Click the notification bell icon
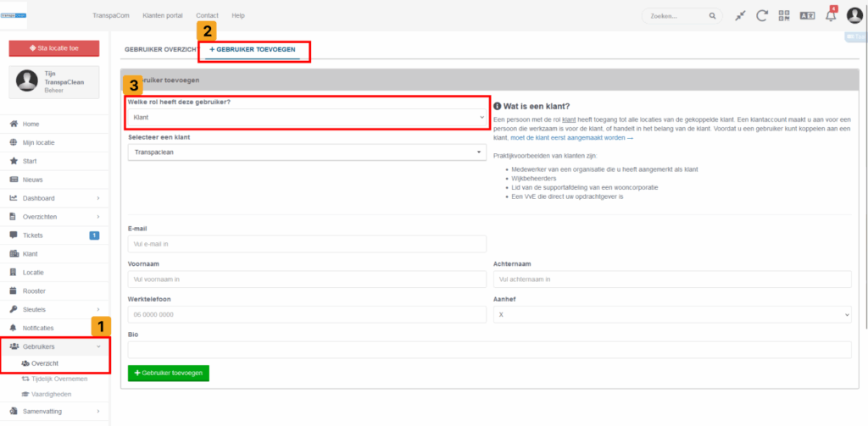 (831, 16)
